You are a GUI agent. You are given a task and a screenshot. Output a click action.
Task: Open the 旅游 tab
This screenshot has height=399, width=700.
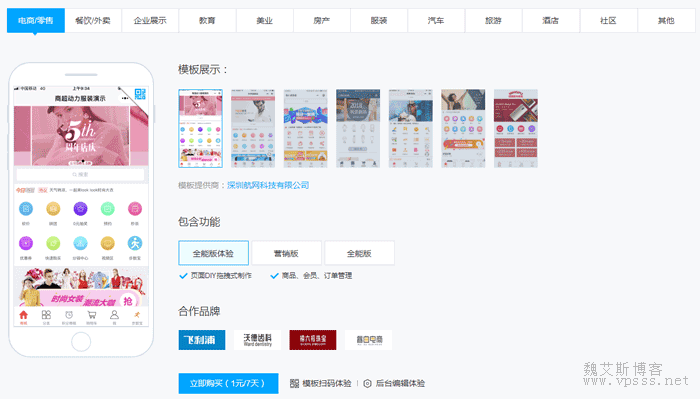[493, 21]
